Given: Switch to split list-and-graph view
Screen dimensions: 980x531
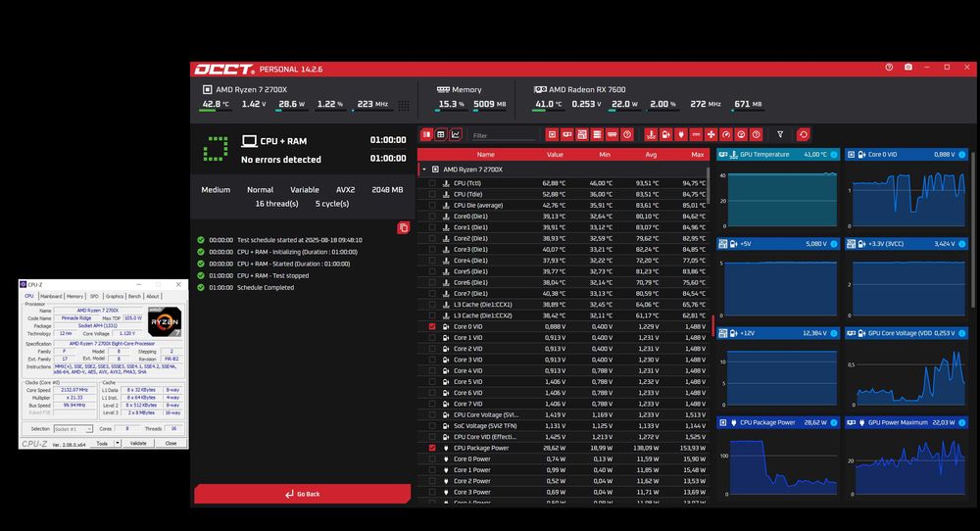Looking at the screenshot, I should point(427,134).
